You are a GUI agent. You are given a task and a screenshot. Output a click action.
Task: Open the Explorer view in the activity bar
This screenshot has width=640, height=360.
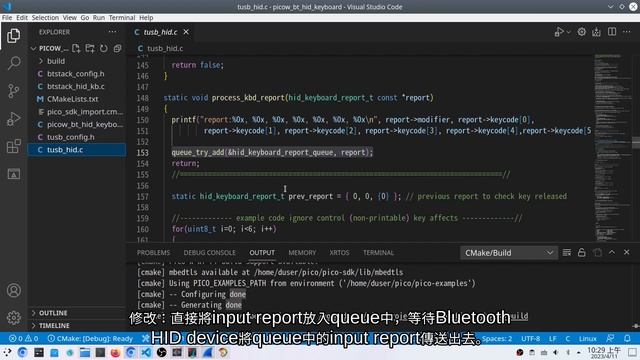(x=13, y=36)
